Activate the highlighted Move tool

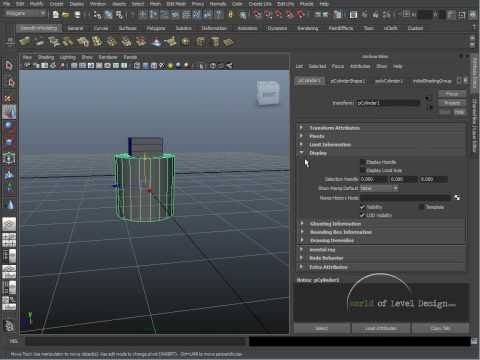click(9, 112)
